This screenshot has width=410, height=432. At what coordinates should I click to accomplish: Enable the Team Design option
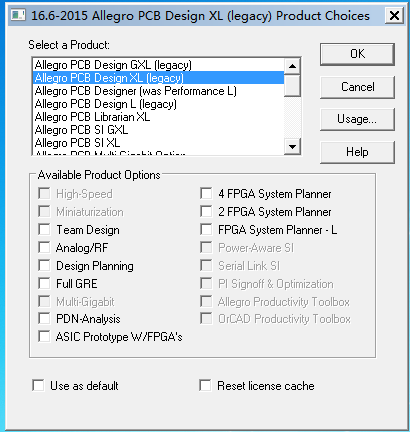[x=44, y=229]
